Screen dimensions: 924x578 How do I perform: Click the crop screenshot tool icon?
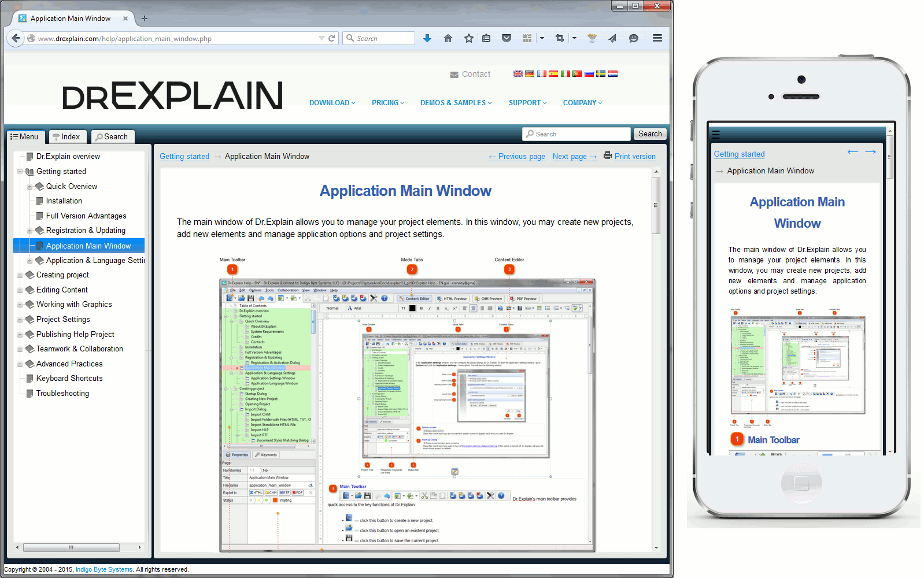pos(559,38)
